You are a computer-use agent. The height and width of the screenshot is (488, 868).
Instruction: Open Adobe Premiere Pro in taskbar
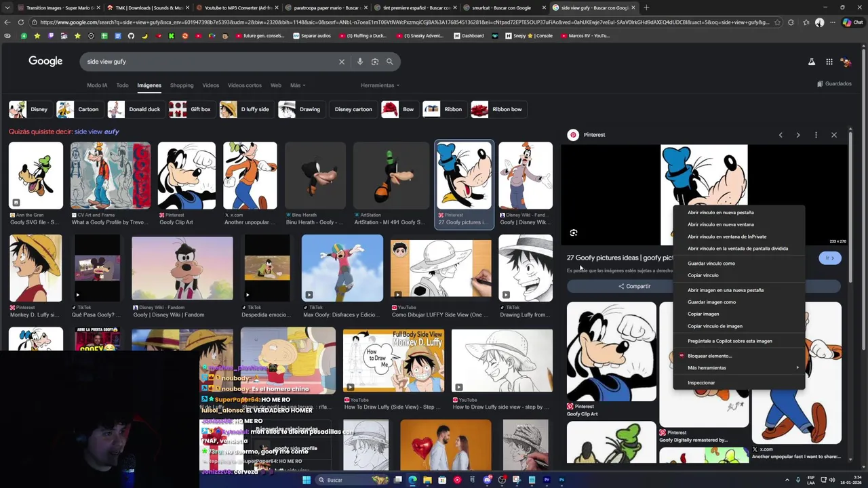pyautogui.click(x=547, y=480)
